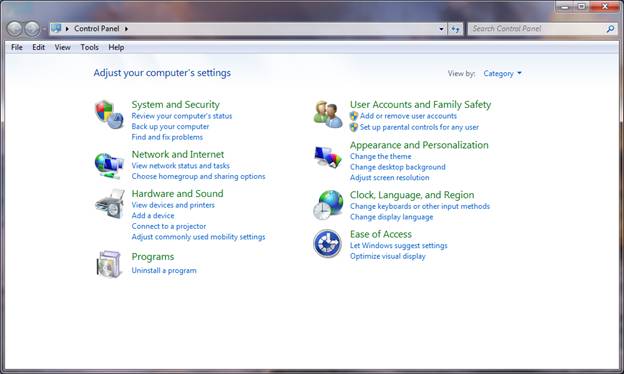624x374 pixels.
Task: Open the View by Category dropdown
Action: click(502, 74)
